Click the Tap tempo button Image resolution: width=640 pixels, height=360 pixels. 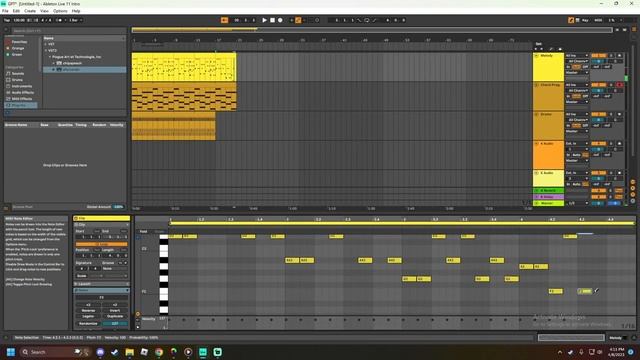(7, 20)
